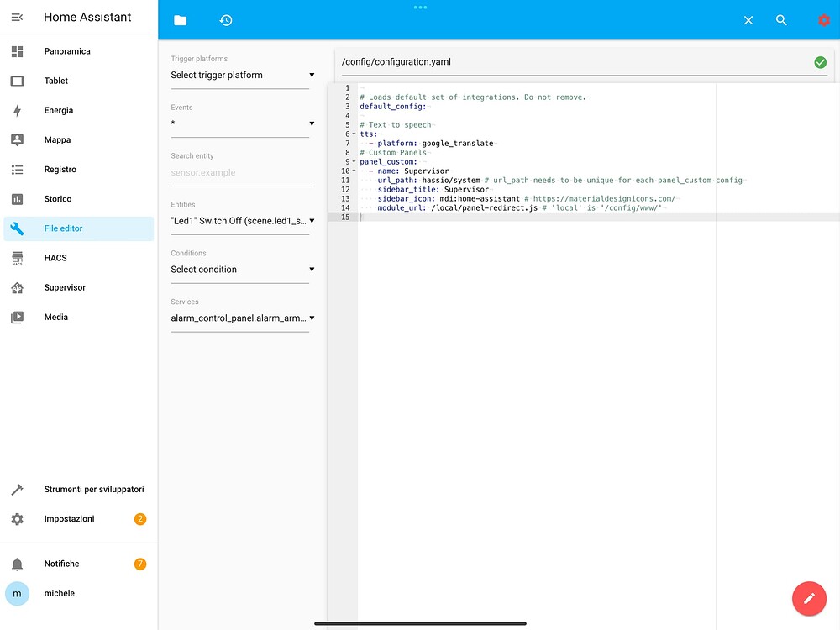Click platform: google_translate line
This screenshot has height=630, width=840.
(x=435, y=144)
